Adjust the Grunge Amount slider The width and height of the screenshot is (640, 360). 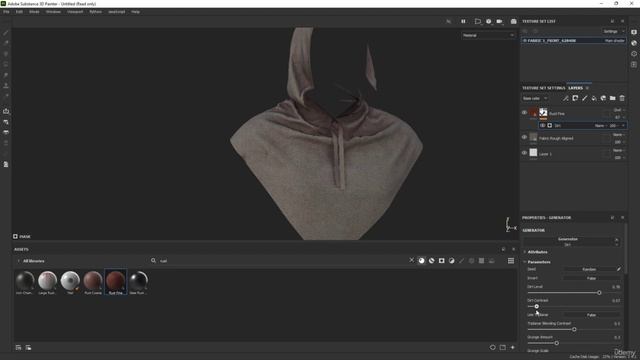[x=574, y=343]
